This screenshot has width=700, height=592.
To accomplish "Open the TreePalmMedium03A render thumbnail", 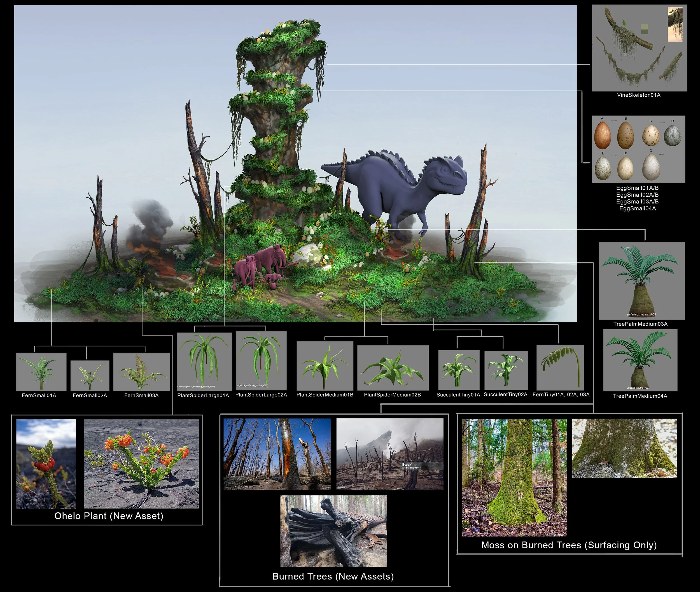I will click(642, 281).
